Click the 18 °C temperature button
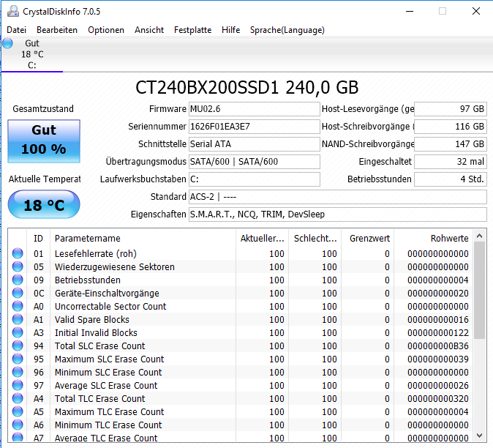493x448 pixels. click(x=44, y=204)
